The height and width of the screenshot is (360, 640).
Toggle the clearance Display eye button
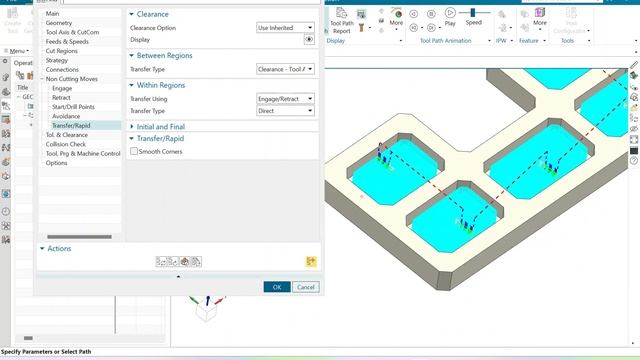(309, 40)
